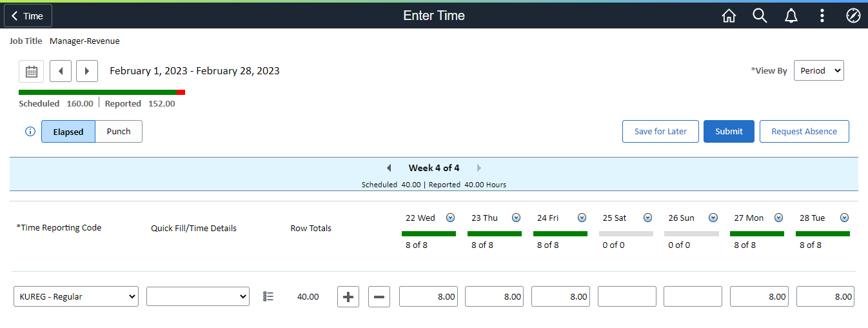
Task: Open the search magnifier icon
Action: pos(760,16)
